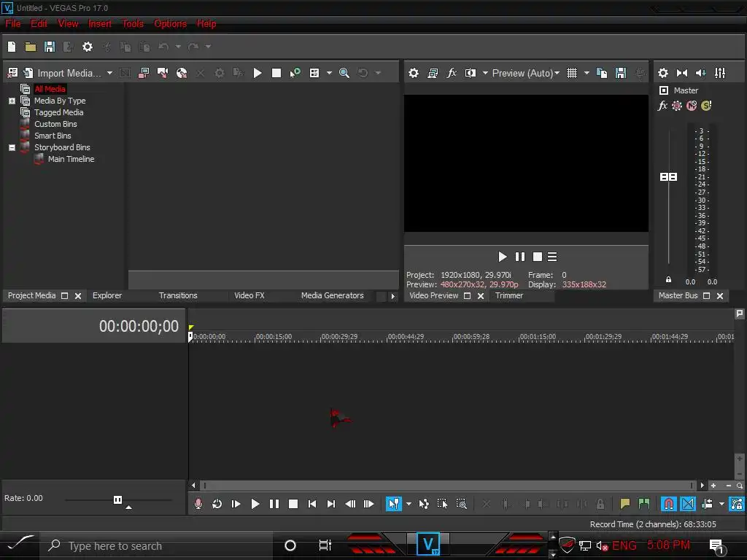Viewport: 747px width, 560px height.
Task: Start media preview in Project Media toolbar
Action: point(258,73)
